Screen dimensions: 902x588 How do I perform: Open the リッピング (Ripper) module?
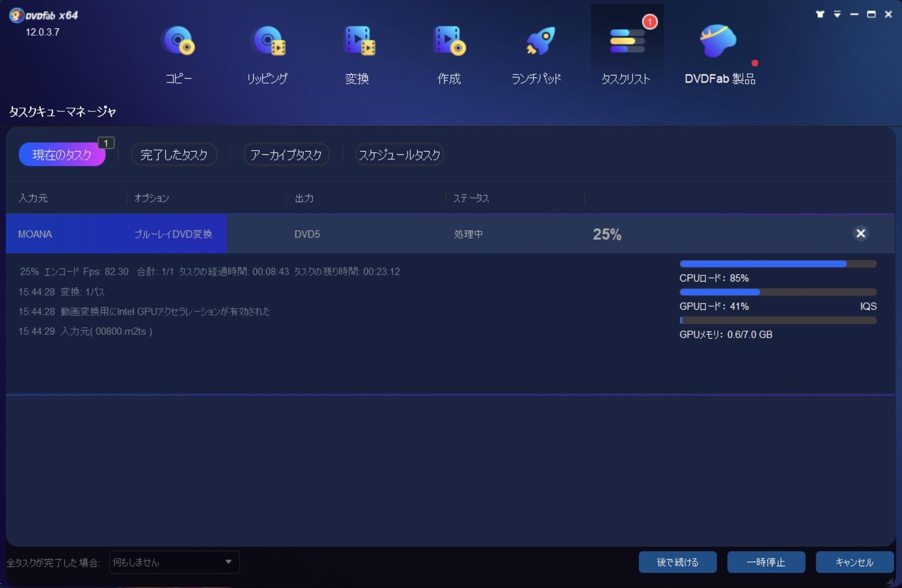267,54
